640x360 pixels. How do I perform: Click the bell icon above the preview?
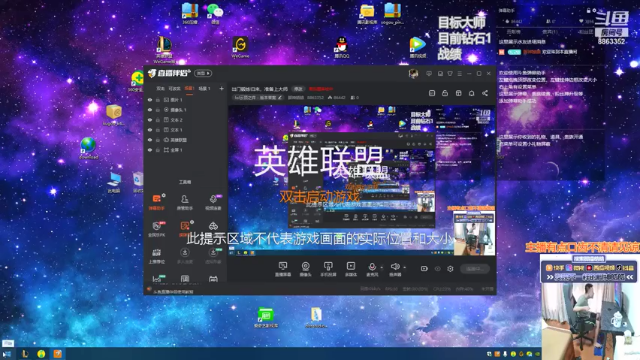[x=471, y=93]
